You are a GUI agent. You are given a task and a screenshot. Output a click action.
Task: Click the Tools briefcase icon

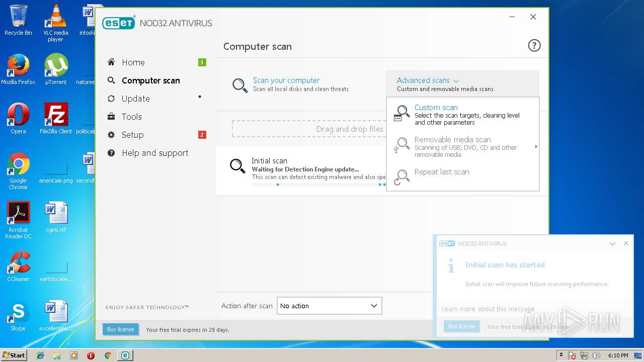click(111, 117)
